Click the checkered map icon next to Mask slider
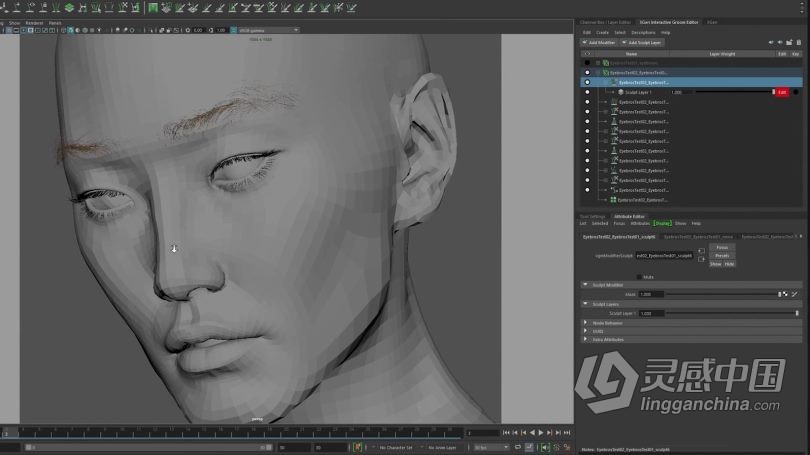The image size is (810, 455). [x=785, y=294]
